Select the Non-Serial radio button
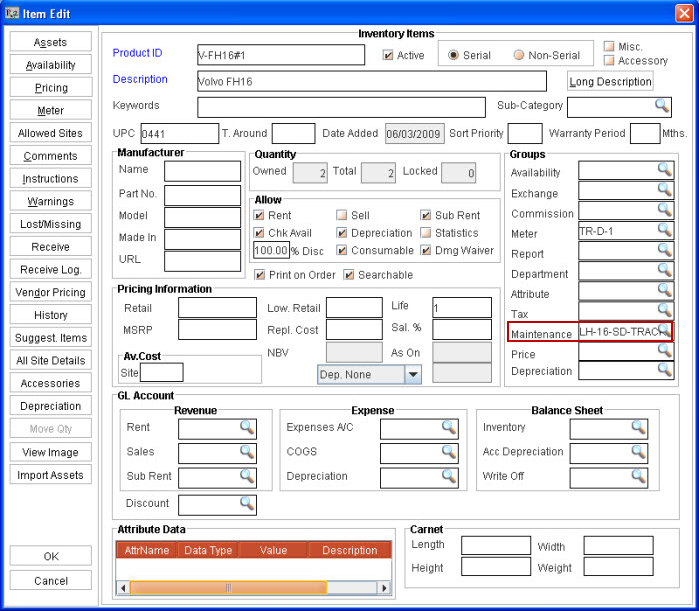Screen dimensions: 699x611 click(519, 56)
